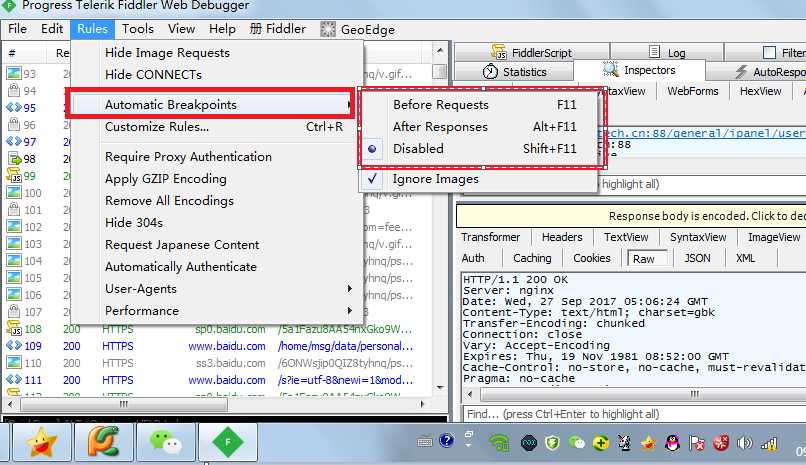Select response Headers tab

pyautogui.click(x=562, y=237)
